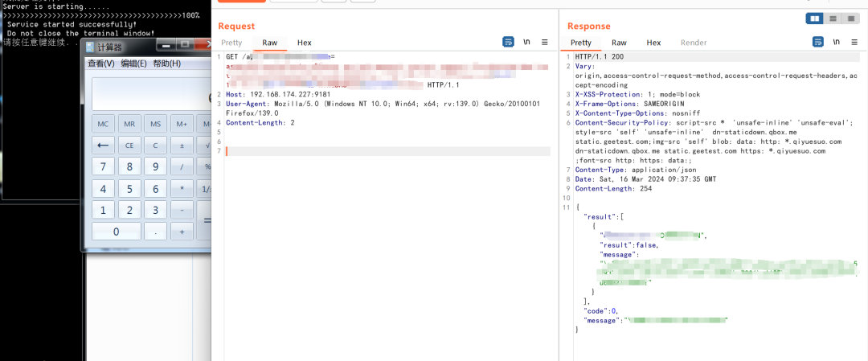Click terminal line Service started successfully!
Image resolution: width=868 pixels, height=361 pixels.
pyautogui.click(x=72, y=24)
